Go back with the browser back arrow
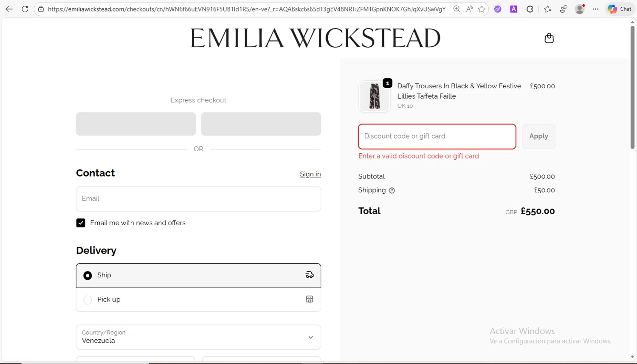 click(9, 9)
